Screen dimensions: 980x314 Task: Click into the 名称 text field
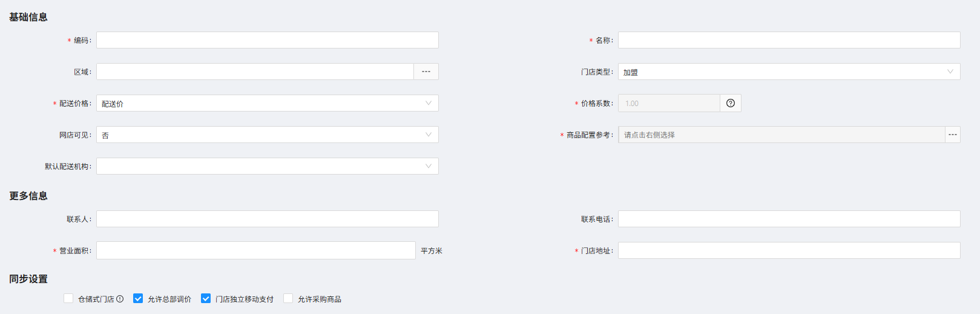coord(789,40)
